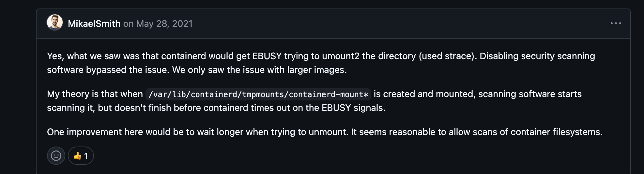Click "EBUSY signals" ending the second paragraph
644x174 pixels.
click(353, 108)
